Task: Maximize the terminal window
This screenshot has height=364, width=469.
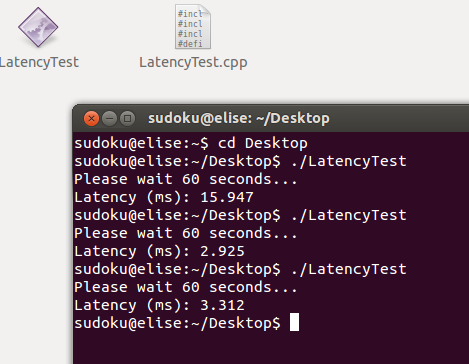Action: click(x=127, y=118)
